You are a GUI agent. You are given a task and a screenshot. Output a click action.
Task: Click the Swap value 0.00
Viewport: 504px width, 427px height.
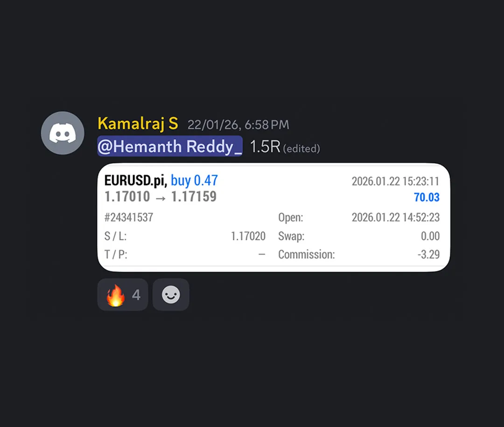tap(430, 236)
